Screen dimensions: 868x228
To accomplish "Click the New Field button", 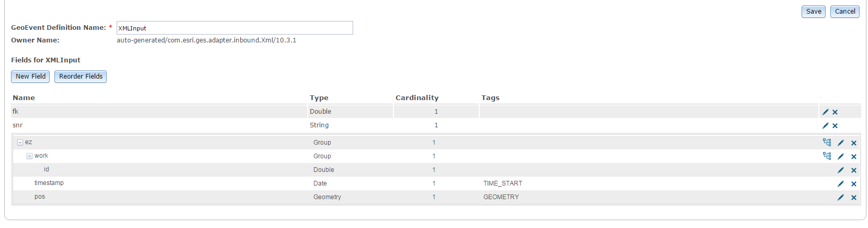I will point(30,77).
